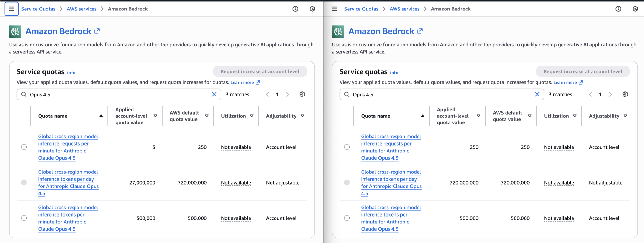Select tokens per minute quota radio in right pane
The image size is (644, 243).
coord(347,218)
